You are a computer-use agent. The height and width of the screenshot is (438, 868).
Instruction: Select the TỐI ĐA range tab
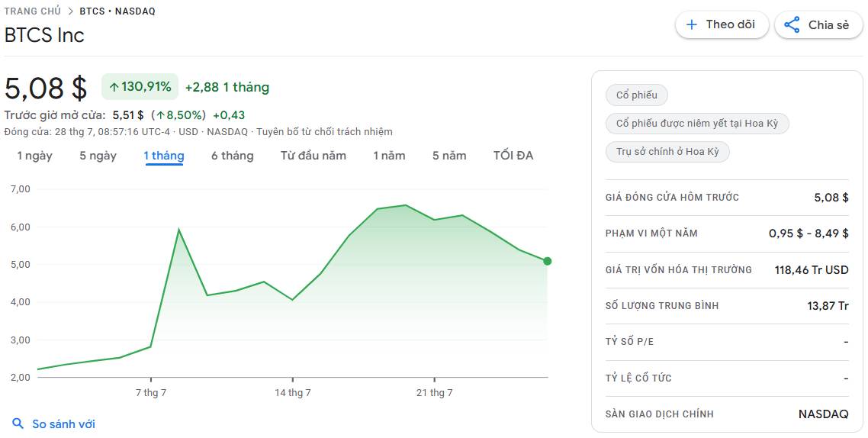[x=513, y=156]
